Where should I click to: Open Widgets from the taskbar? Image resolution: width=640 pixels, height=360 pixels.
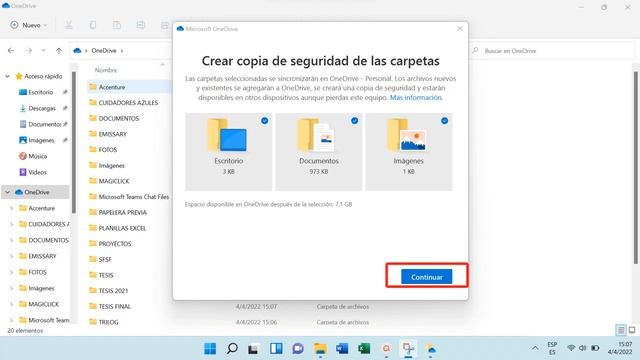(276, 349)
